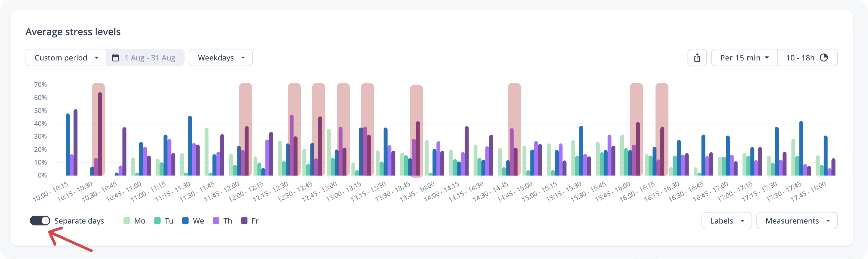Hide the Tu series via legend
Image resolution: width=868 pixels, height=259 pixels.
point(164,221)
